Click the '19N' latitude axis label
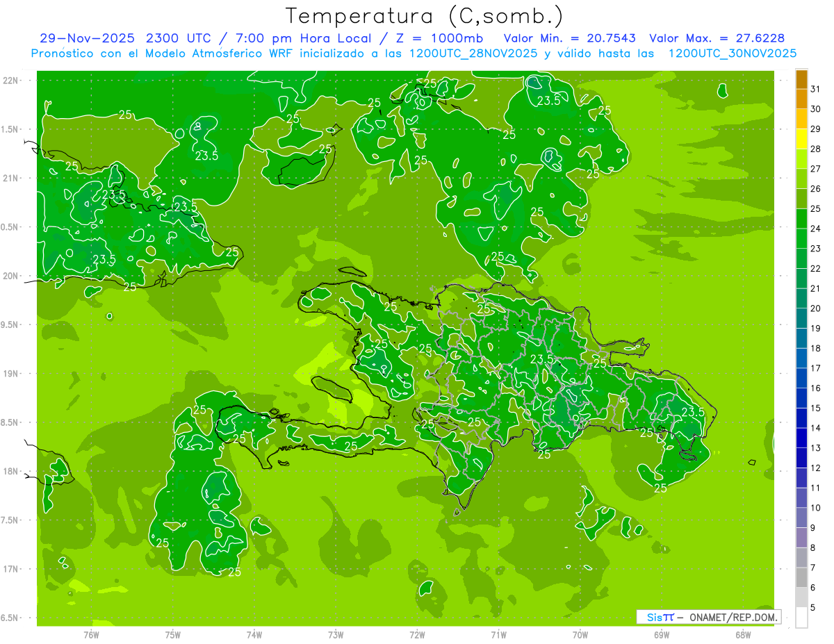 (10, 373)
